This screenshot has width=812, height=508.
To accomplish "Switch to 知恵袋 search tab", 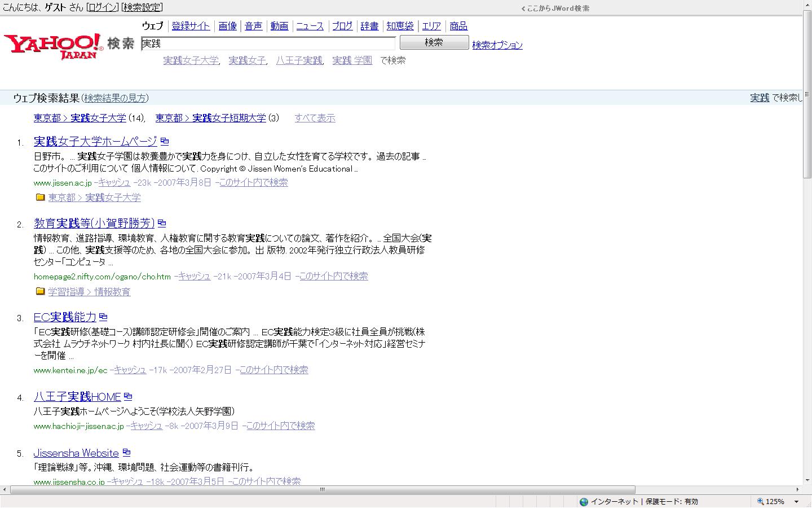I will click(x=400, y=26).
